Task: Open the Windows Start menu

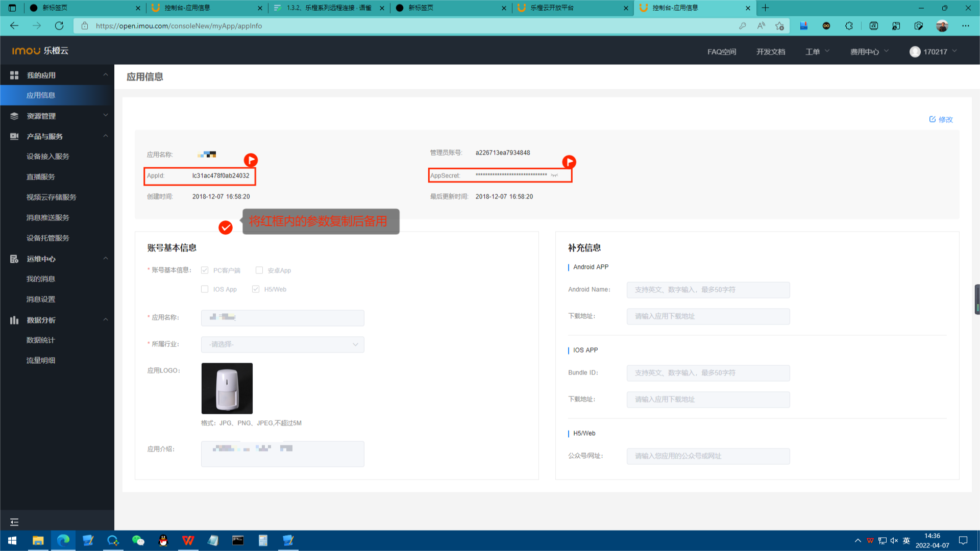Action: coord(12,540)
